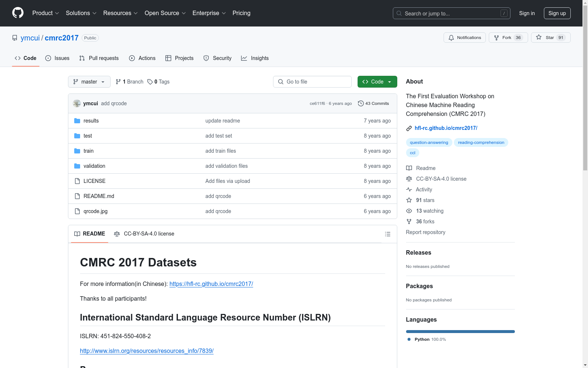Open the ymcui owner link
This screenshot has height=368, width=588.
(x=30, y=38)
